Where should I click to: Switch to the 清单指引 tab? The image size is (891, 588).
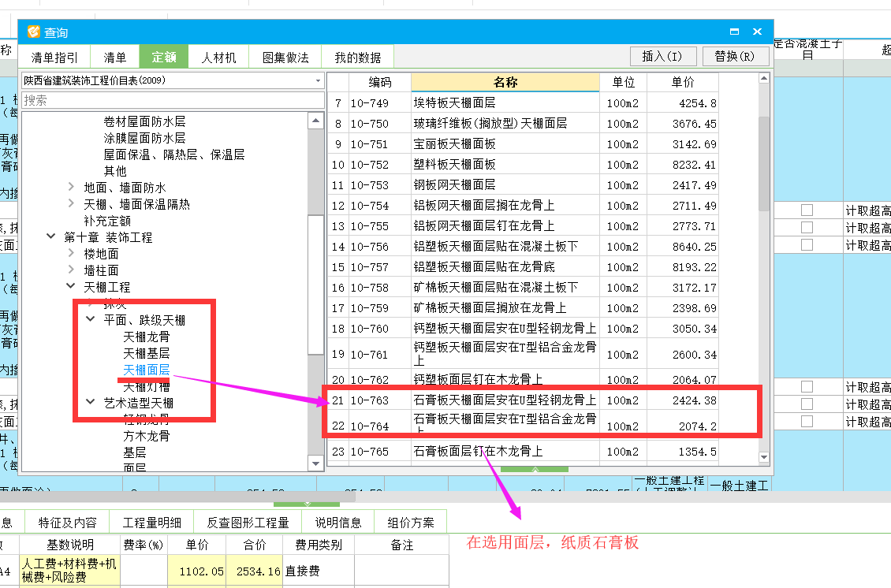click(54, 58)
